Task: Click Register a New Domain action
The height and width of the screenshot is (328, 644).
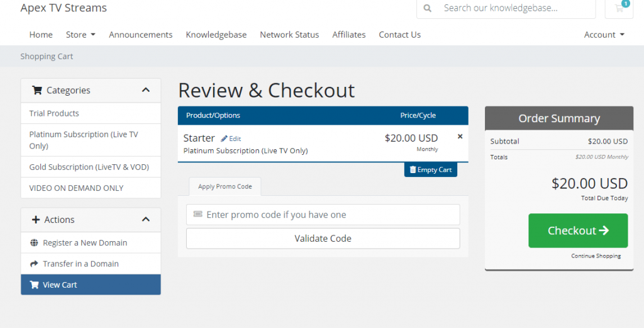Action: 91,243
